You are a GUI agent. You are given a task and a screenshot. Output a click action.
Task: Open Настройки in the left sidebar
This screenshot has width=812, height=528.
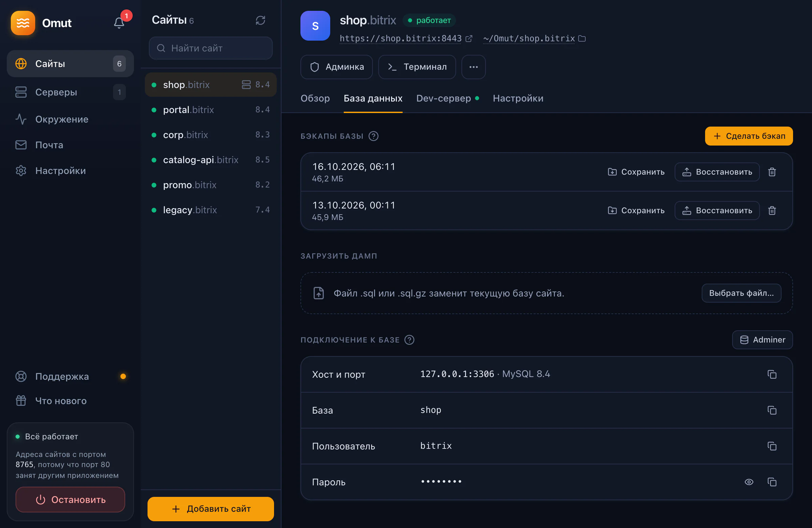click(70, 170)
